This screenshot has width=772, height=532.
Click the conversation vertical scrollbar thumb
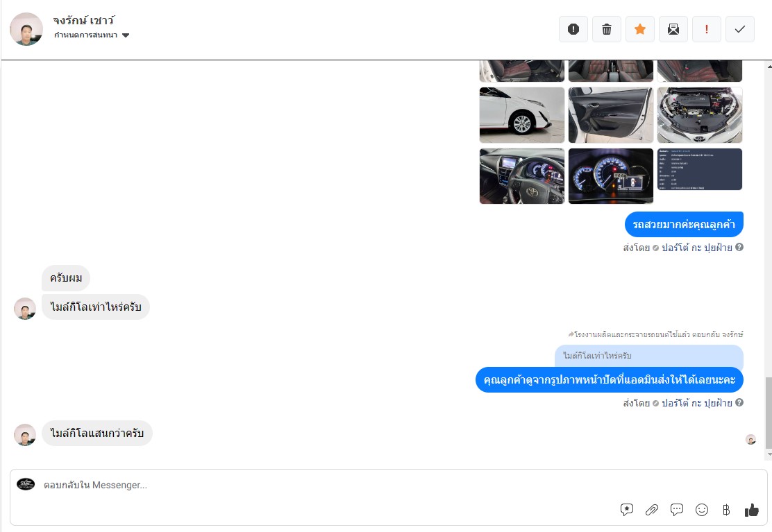769,413
